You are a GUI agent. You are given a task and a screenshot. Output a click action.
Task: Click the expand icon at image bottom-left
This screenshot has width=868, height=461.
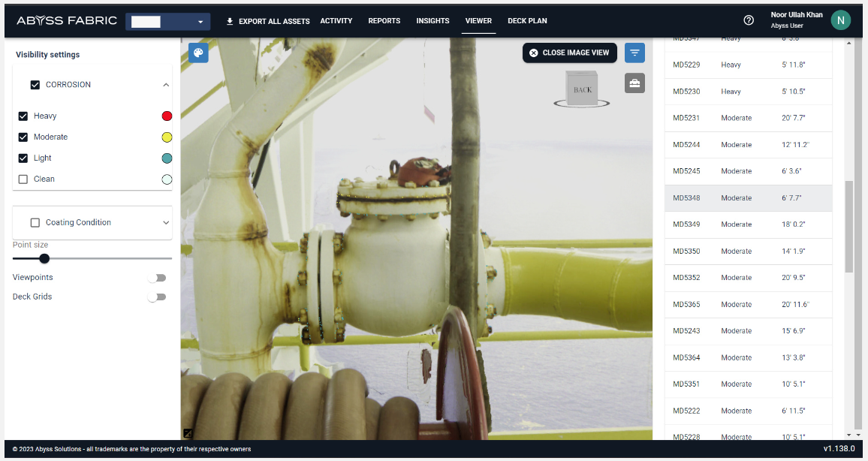188,433
